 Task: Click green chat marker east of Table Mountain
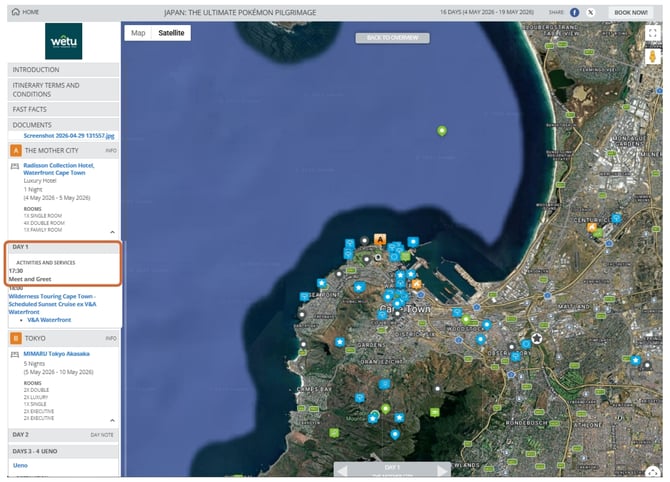coord(435,412)
